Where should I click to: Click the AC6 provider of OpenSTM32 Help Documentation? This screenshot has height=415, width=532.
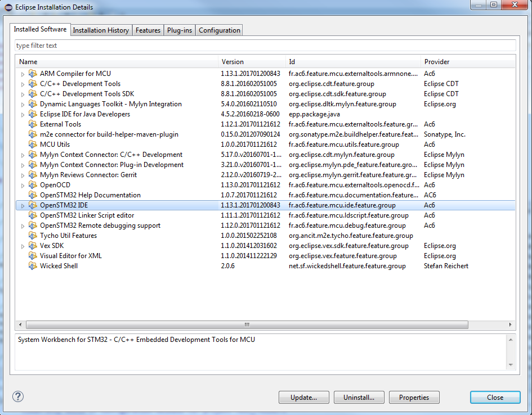[x=430, y=195]
